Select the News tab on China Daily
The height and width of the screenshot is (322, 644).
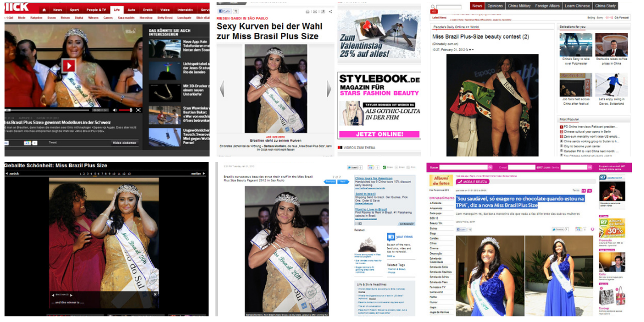(477, 6)
